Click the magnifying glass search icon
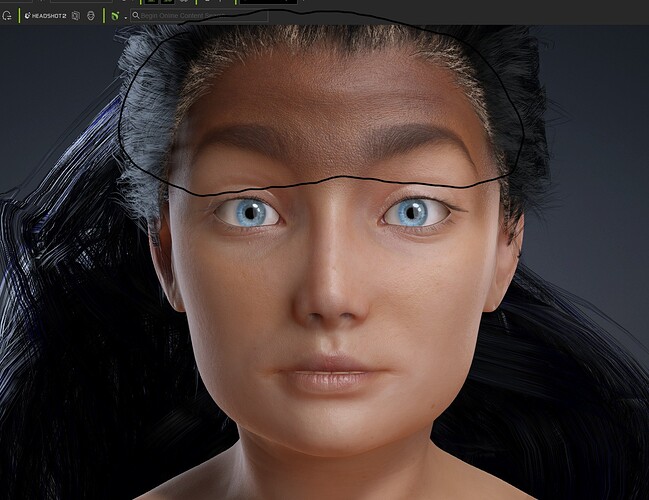 pos(135,16)
